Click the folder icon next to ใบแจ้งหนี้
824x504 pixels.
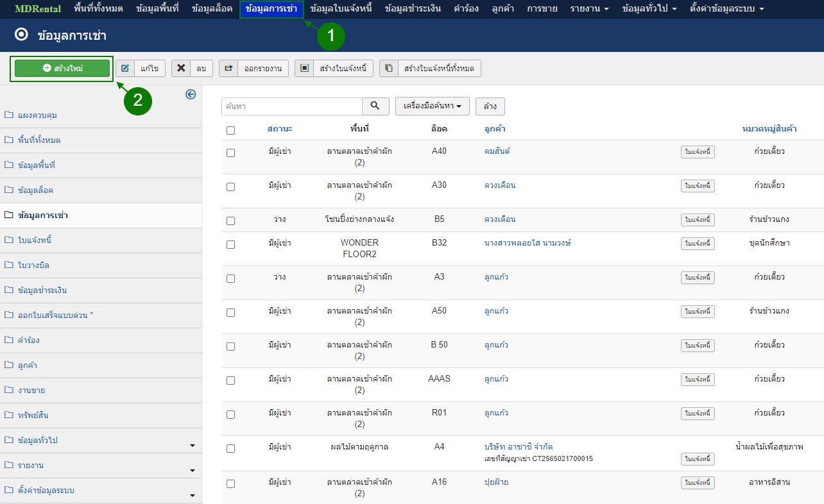coord(9,240)
